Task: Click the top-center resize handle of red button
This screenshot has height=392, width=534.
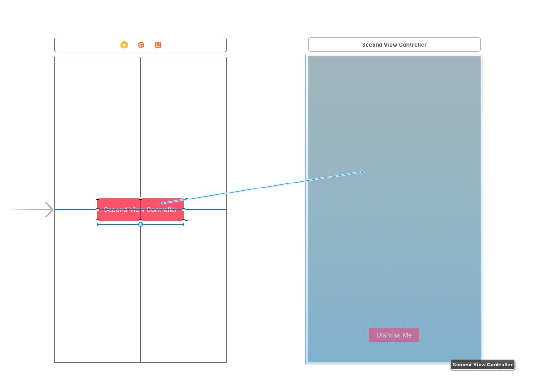Action: click(140, 199)
